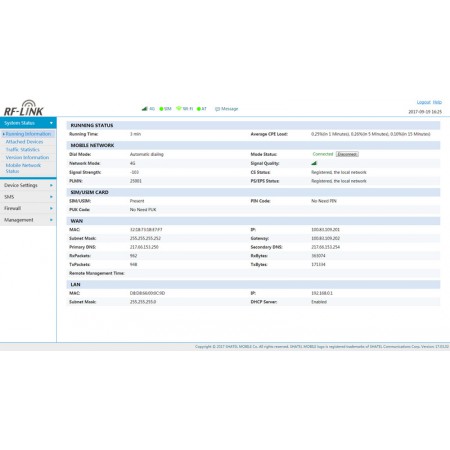Click the Connected mode status text
450x450 pixels.
tap(323, 154)
